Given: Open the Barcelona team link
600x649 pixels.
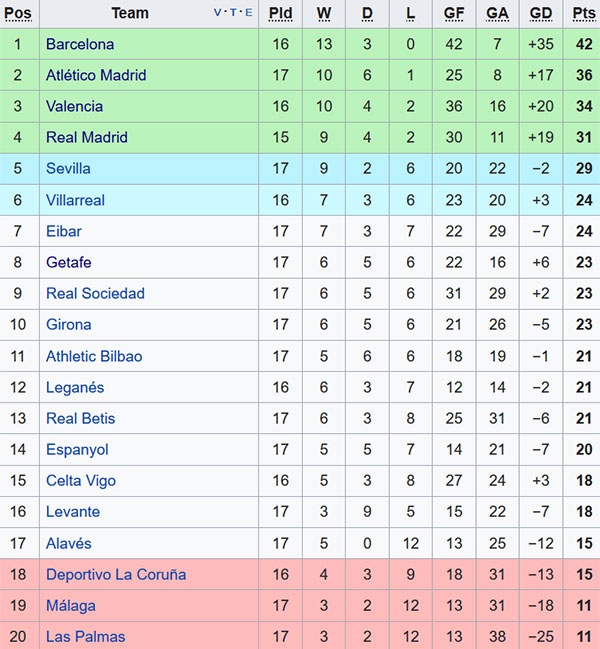Looking at the screenshot, I should [80, 44].
